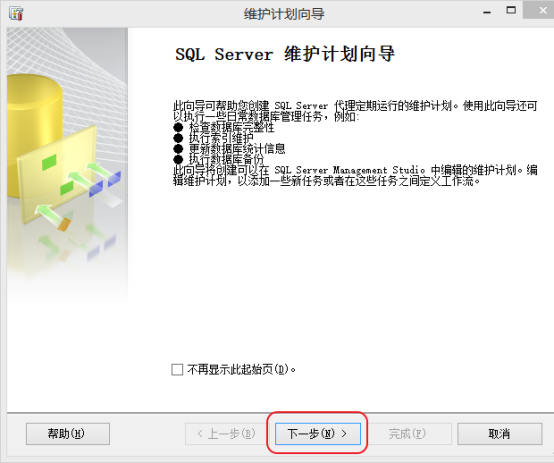Click the bullet text 执行数据库备份

[x=226, y=159]
